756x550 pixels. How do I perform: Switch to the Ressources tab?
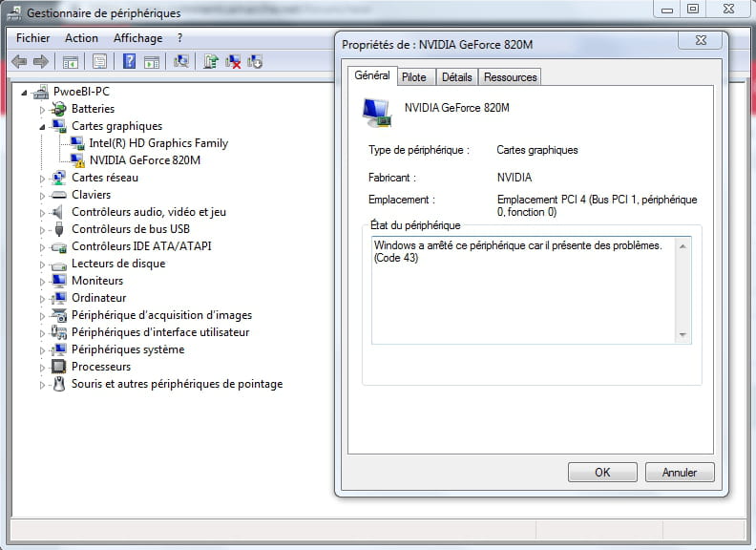[x=510, y=77]
